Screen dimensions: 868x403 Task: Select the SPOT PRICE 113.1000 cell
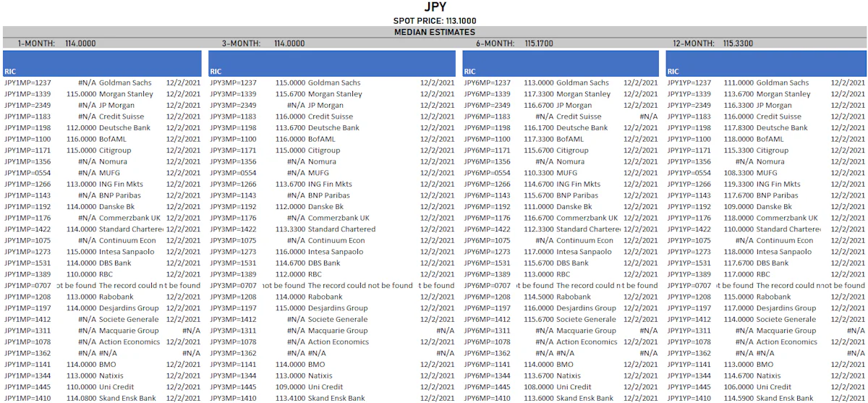(x=435, y=21)
